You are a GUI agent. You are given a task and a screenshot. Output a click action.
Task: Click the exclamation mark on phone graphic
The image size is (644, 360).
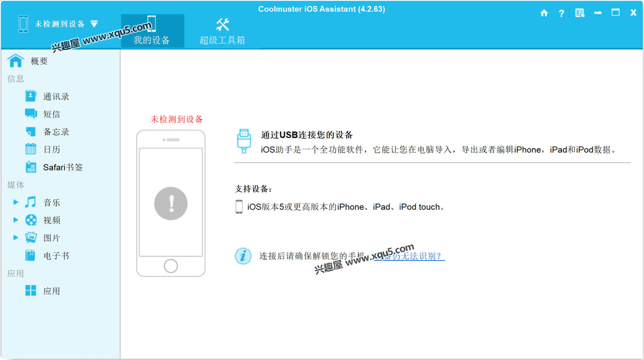tap(171, 203)
